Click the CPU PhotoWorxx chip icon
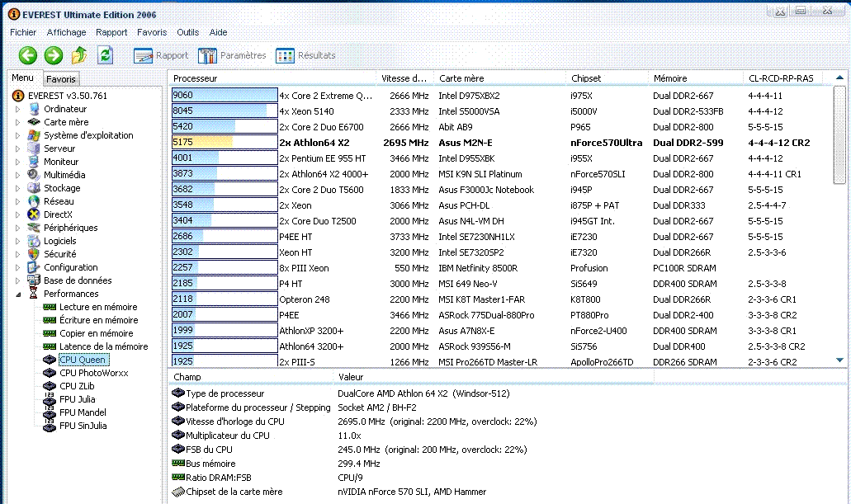Viewport: 851px width, 504px height. coord(50,373)
